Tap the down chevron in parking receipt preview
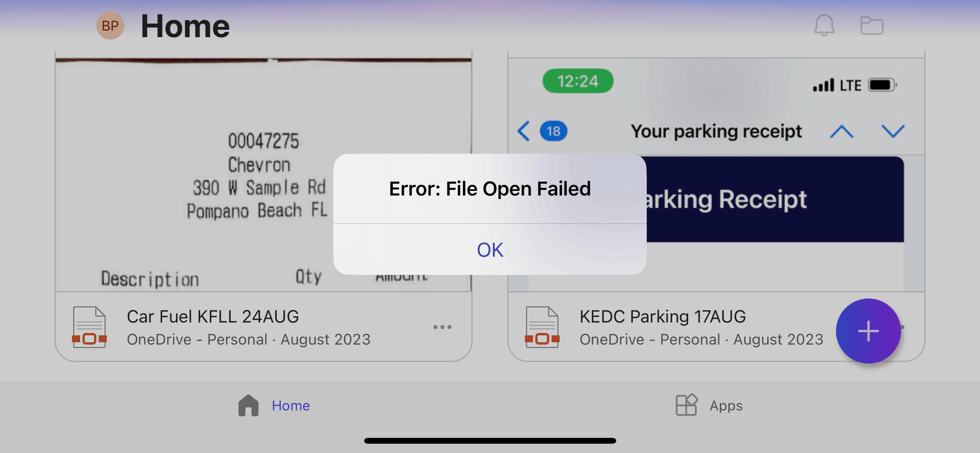The height and width of the screenshot is (453, 980). coord(893,132)
